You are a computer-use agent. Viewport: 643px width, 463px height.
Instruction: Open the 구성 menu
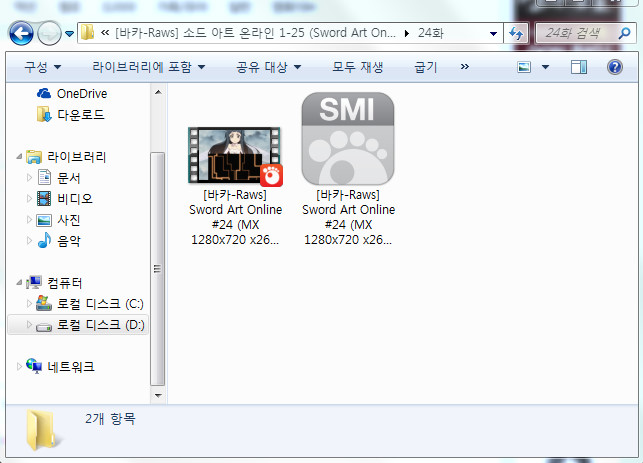(43, 67)
